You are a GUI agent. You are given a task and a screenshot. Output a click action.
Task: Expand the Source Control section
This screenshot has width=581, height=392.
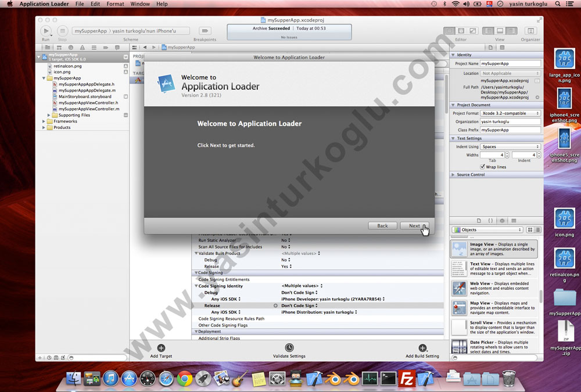pyautogui.click(x=453, y=174)
